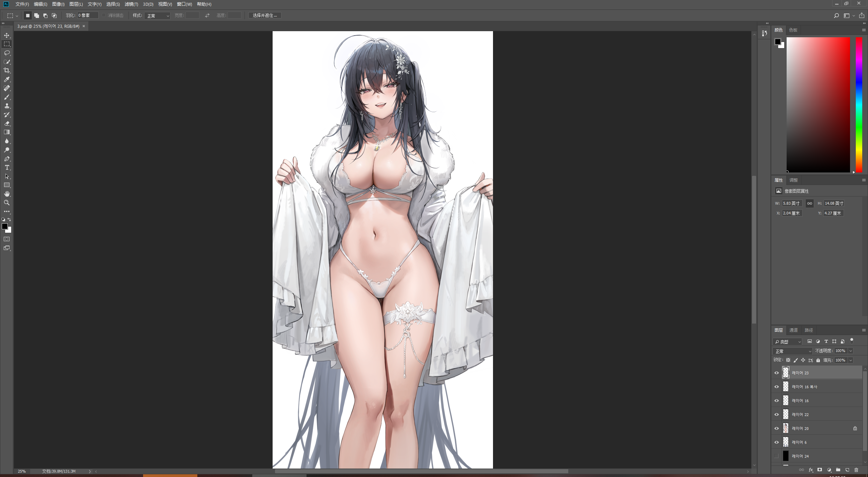The height and width of the screenshot is (477, 868).
Task: Click the foreground color swatch in toolbar
Action: pyautogui.click(x=4, y=226)
